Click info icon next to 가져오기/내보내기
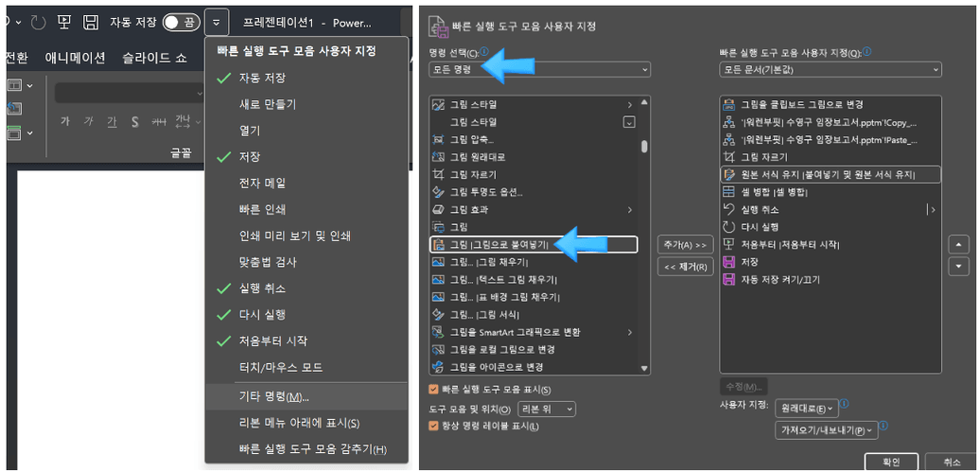 point(884,427)
